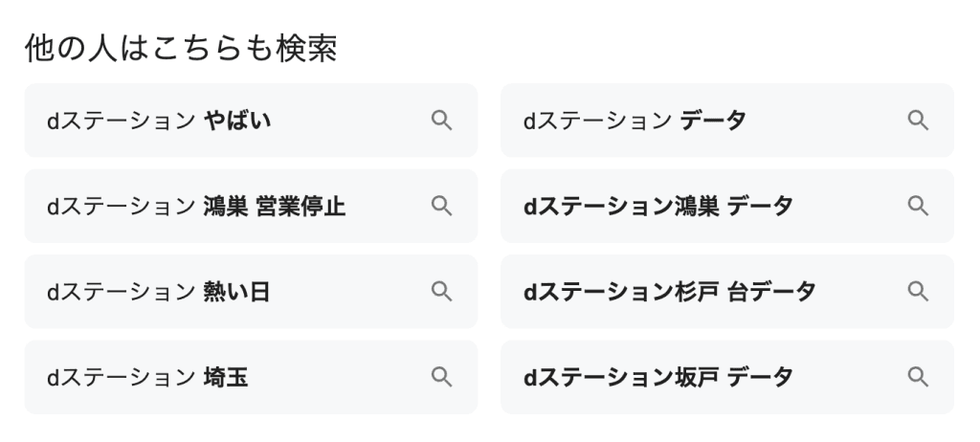
Task: Click search icon beside 'dステーション やばい'
Action: [441, 121]
